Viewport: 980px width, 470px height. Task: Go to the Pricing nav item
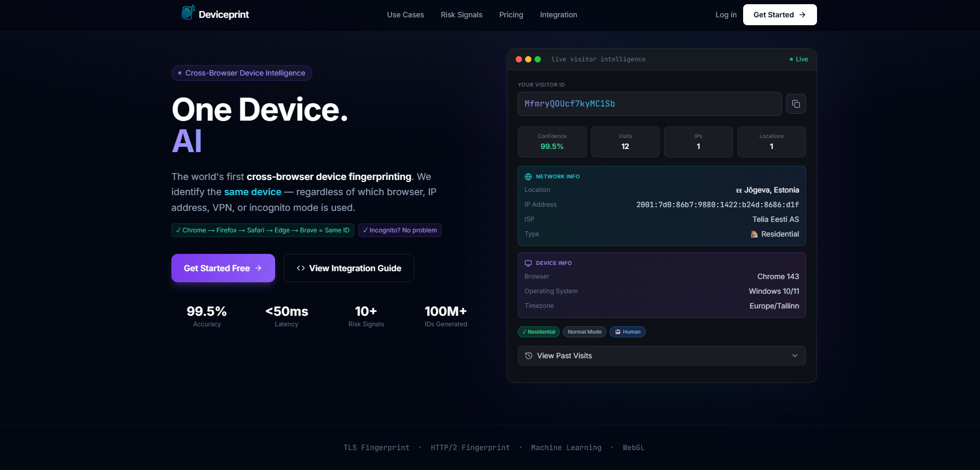511,15
